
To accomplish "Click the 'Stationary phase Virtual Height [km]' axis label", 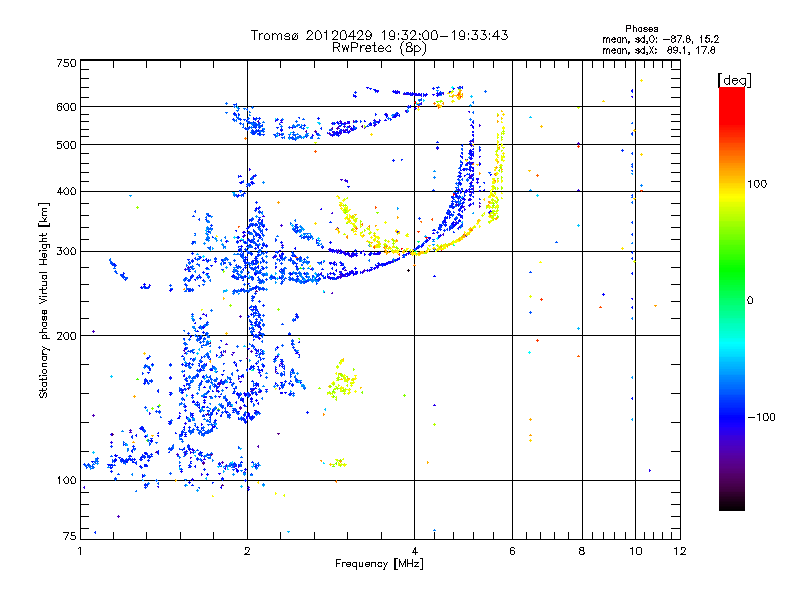I will 44,300.
